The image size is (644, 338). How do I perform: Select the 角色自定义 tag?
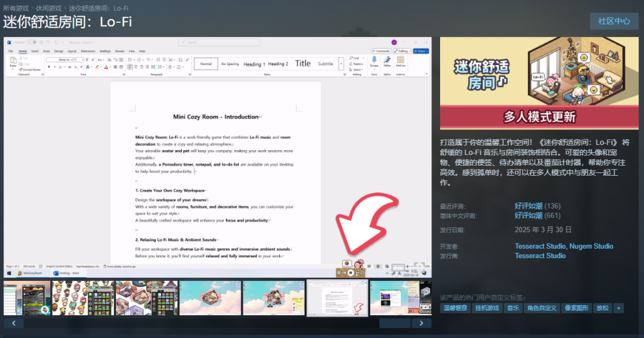coord(542,308)
